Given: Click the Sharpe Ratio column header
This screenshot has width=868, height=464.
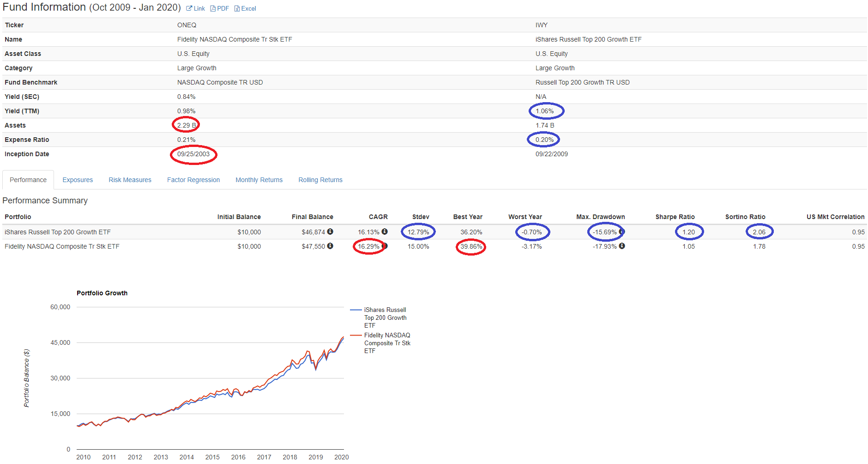Looking at the screenshot, I should [x=675, y=217].
